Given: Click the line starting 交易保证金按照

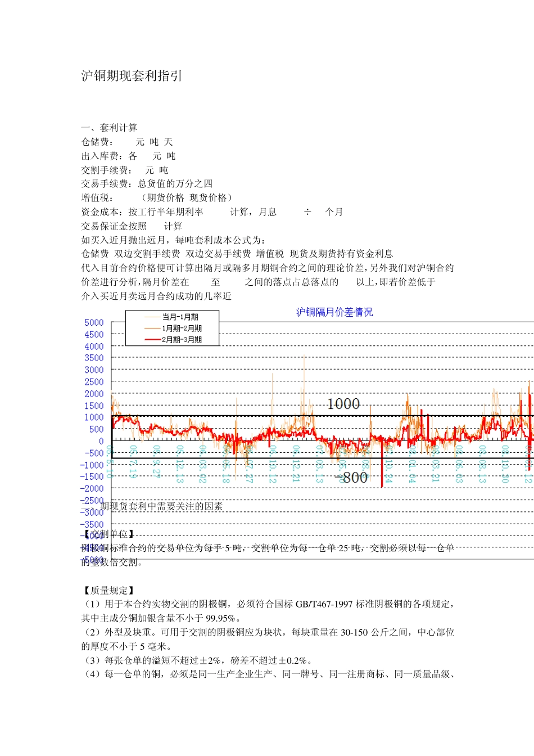Looking at the screenshot, I should click(132, 226).
